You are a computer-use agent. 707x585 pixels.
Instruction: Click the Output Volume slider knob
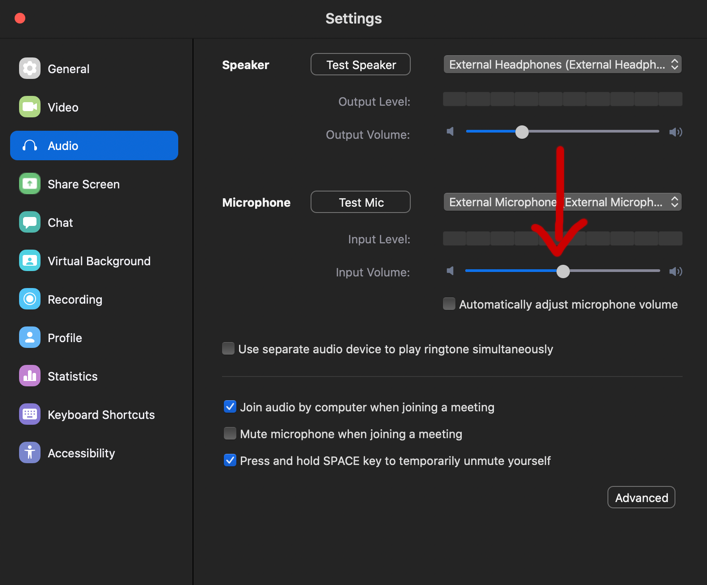522,132
